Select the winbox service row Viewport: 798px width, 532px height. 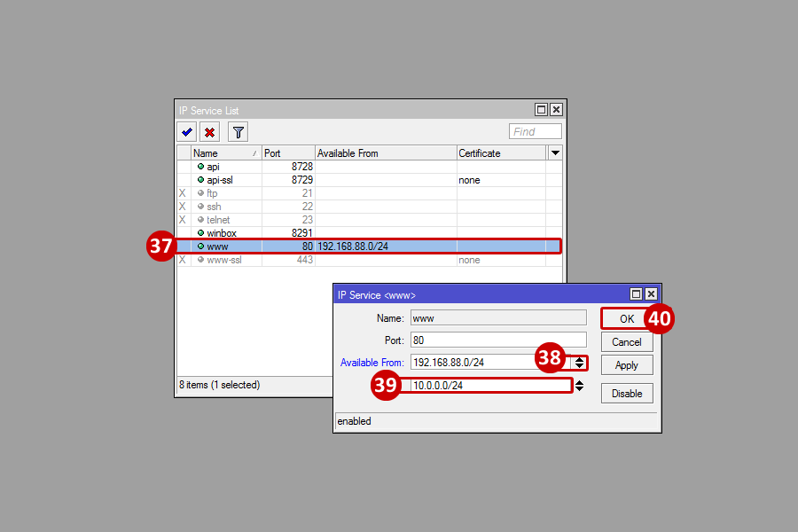[x=370, y=232]
